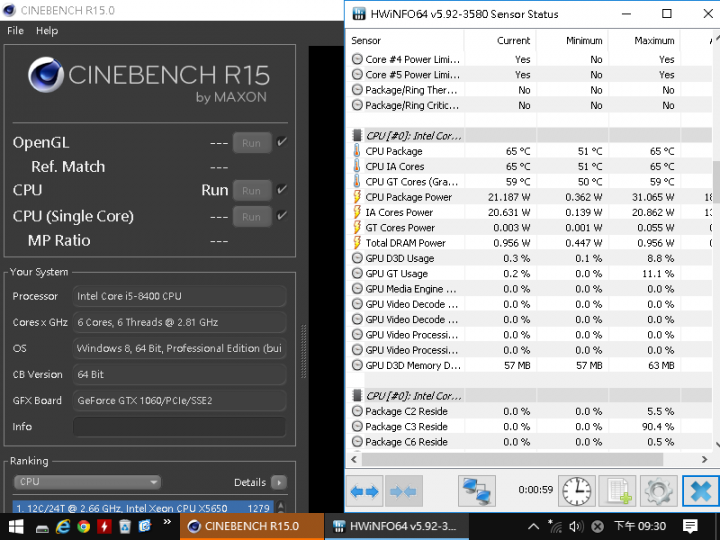This screenshot has width=720, height=540.
Task: Toggle OpenGL test checkbox
Action: coord(282,142)
